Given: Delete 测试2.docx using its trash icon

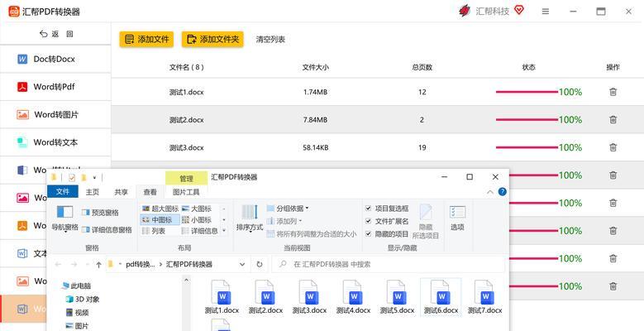Looking at the screenshot, I should 613,120.
